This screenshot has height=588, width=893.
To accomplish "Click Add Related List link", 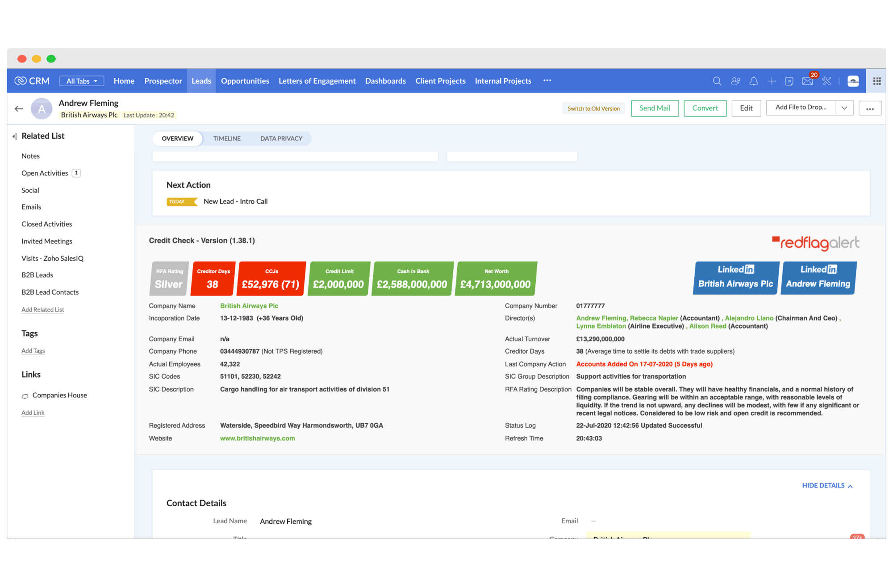I will coord(43,309).
